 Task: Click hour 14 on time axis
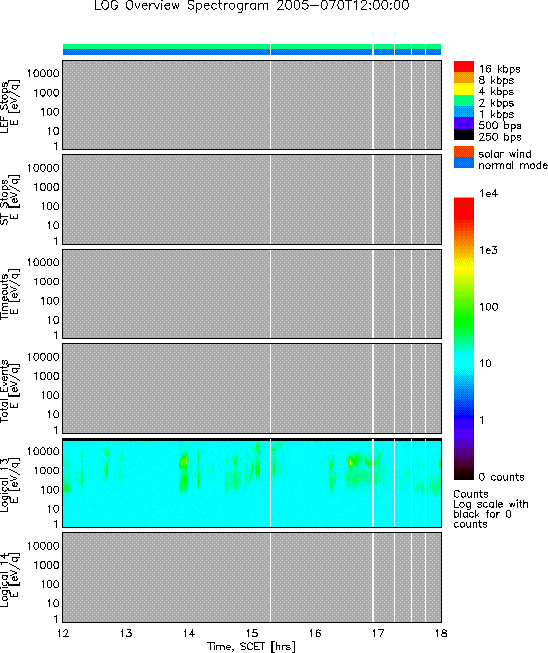[189, 633]
